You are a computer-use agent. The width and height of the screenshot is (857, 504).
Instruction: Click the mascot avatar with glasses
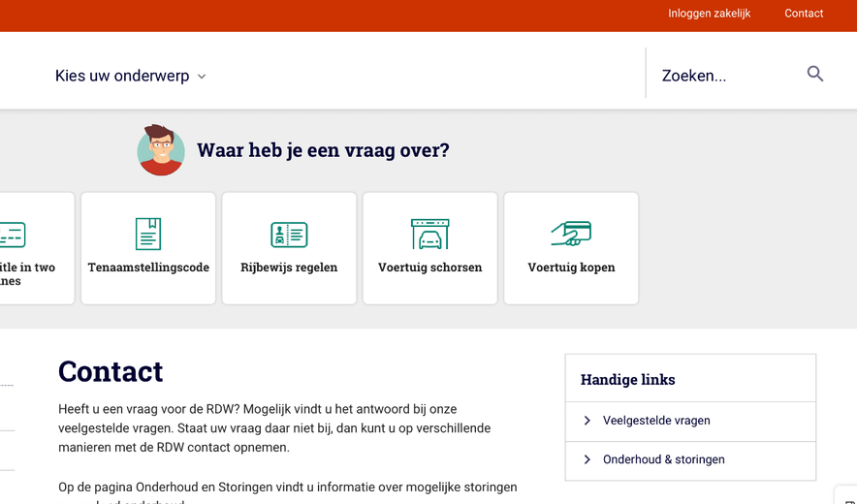point(161,150)
